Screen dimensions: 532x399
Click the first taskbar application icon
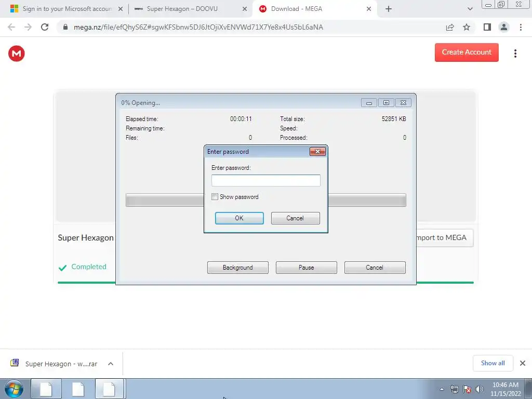[46, 389]
